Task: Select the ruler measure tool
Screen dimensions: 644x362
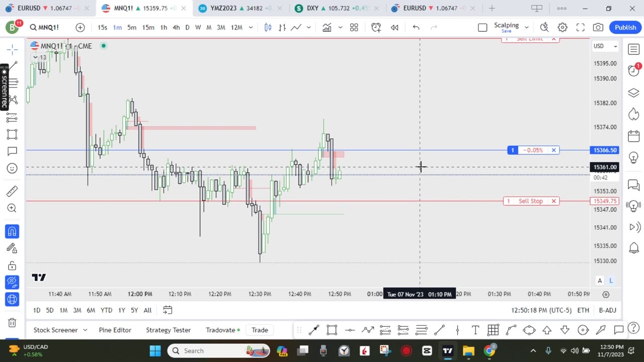Action: (x=13, y=191)
